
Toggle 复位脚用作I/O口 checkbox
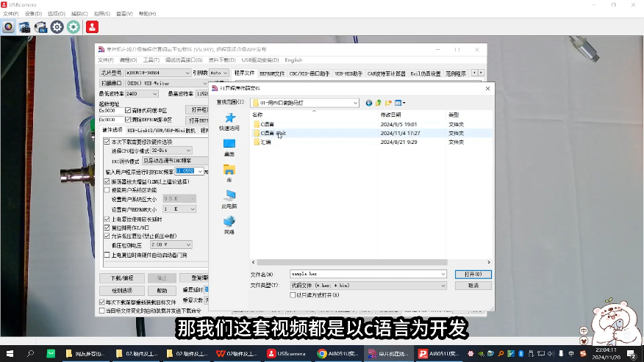point(107,228)
